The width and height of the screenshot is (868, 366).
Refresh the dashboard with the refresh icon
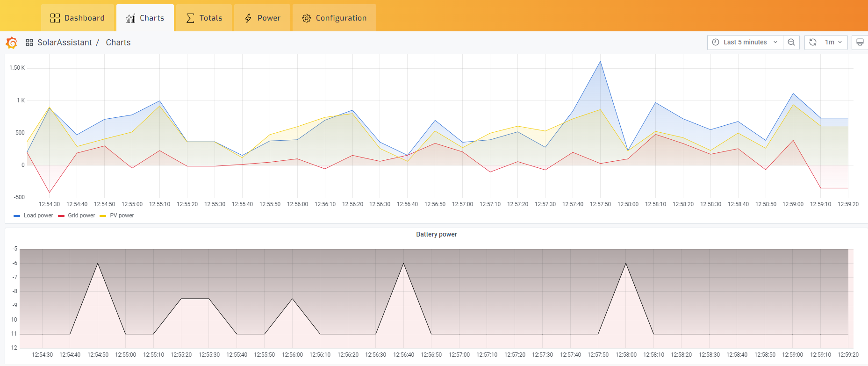813,42
